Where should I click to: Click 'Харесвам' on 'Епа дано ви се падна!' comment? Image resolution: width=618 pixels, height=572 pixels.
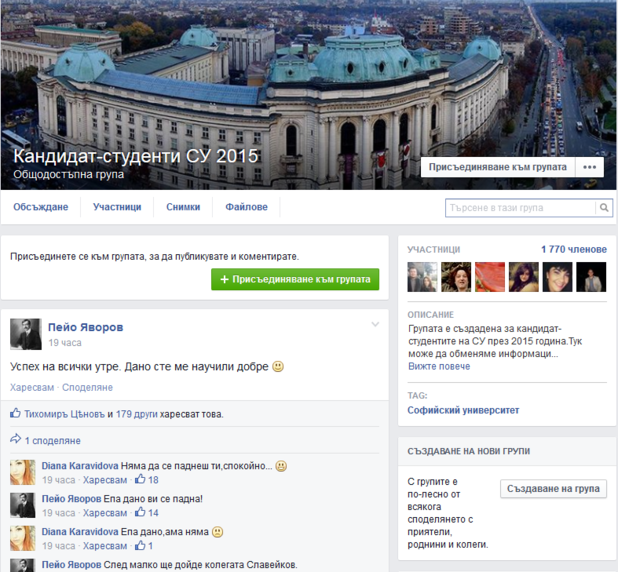[105, 513]
